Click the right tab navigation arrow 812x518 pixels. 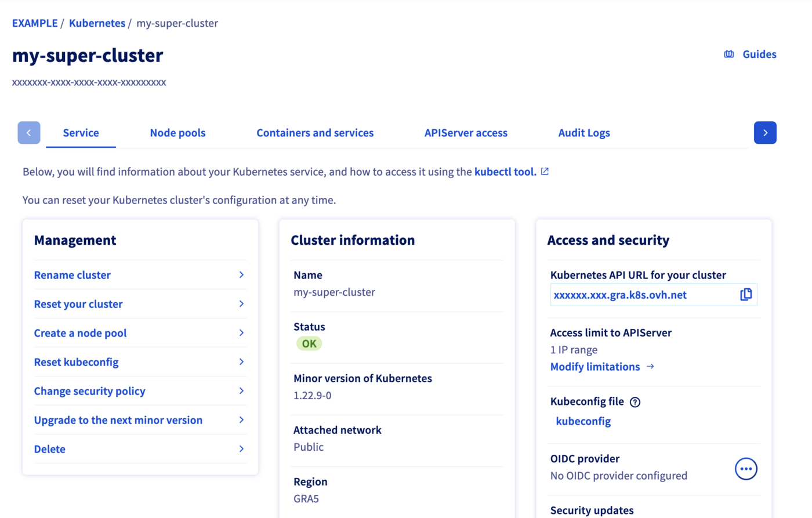pos(765,132)
